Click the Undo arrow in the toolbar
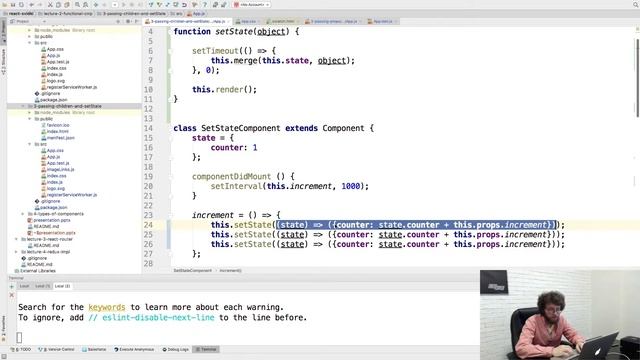 (x=31, y=4)
